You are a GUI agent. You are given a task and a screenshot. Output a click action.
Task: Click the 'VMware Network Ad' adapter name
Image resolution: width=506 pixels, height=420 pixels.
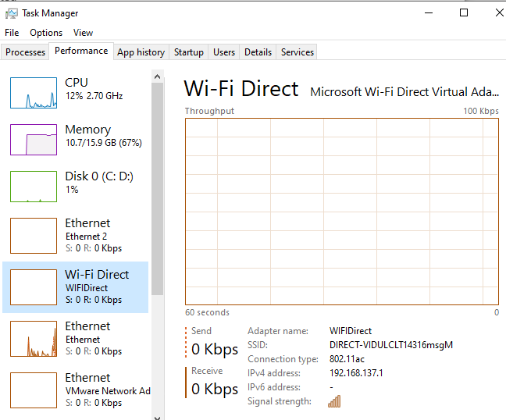108,391
